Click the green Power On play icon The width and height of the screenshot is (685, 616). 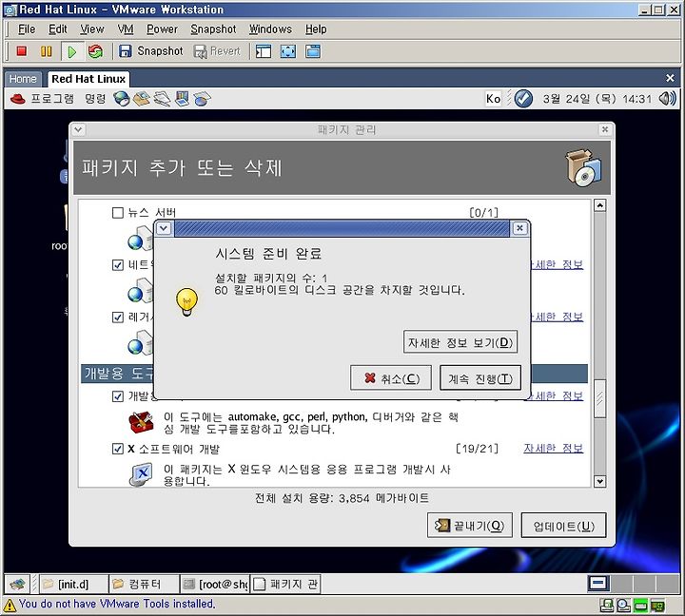pos(71,51)
